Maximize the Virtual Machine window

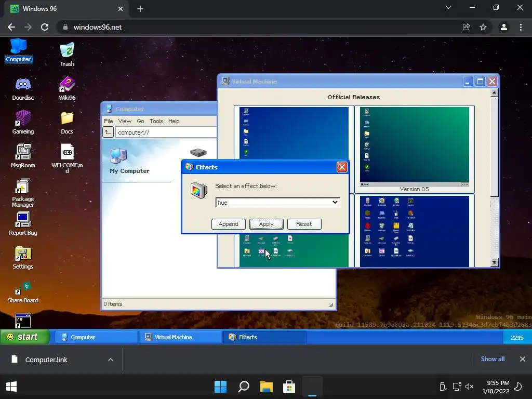(480, 82)
